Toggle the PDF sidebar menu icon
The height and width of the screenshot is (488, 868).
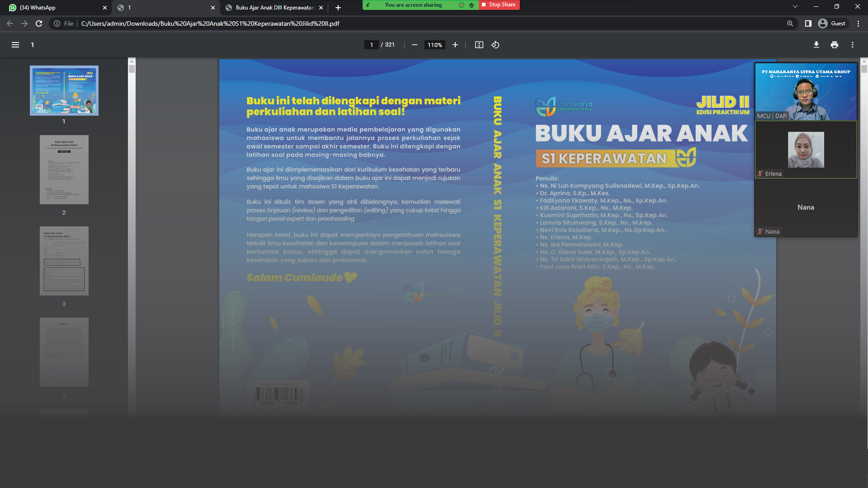(15, 45)
